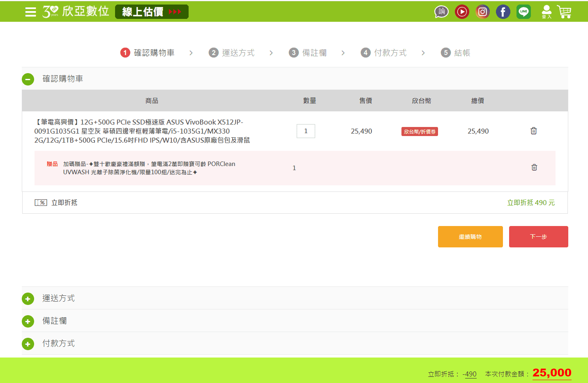Click the 繼續購物 button
The height and width of the screenshot is (383, 588).
tap(470, 237)
